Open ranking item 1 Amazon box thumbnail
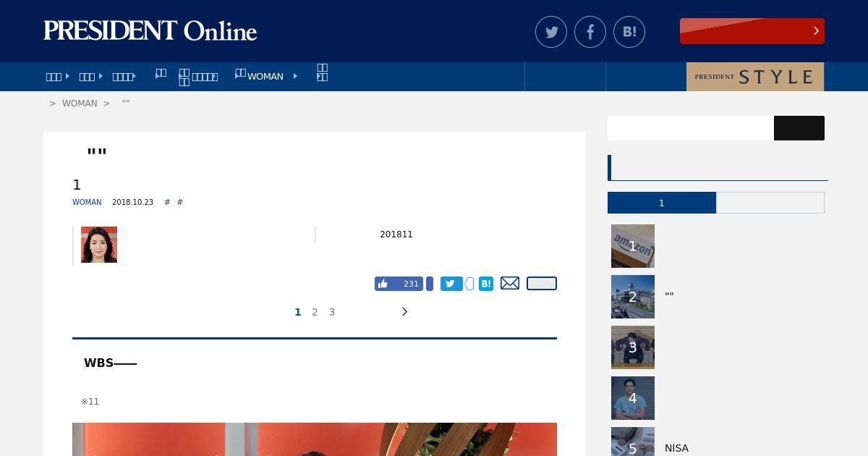The width and height of the screenshot is (868, 456). [633, 246]
